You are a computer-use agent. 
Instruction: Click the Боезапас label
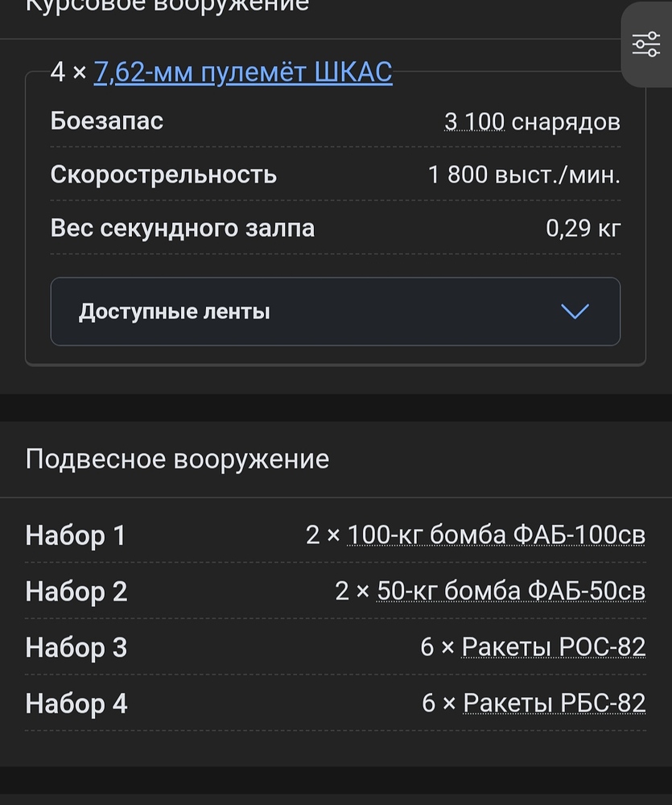(x=107, y=122)
